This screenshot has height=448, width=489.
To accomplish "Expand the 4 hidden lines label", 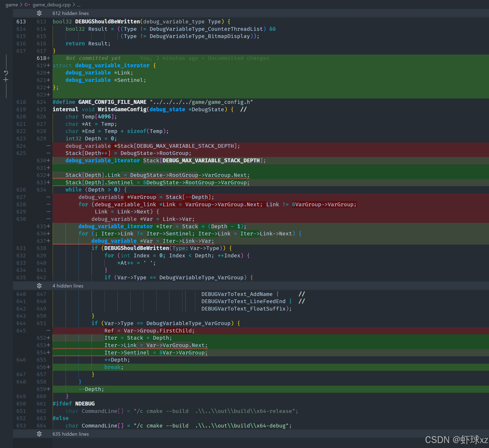I will [x=68, y=286].
